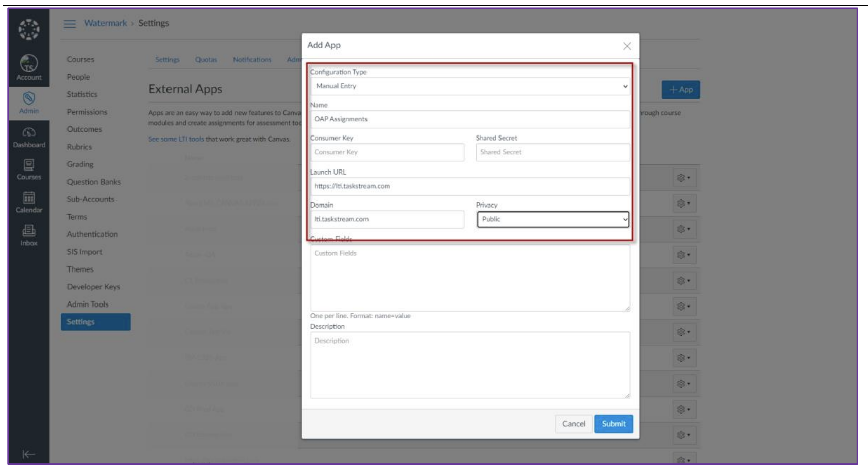Image resolution: width=868 pixels, height=475 pixels.
Task: Click the External Apps heading
Action: pyautogui.click(x=185, y=89)
